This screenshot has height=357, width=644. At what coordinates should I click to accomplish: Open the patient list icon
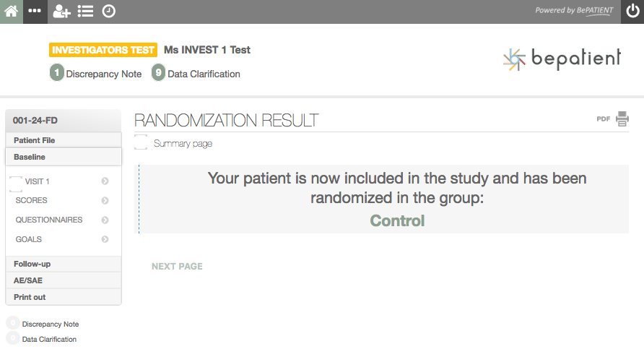pos(85,12)
